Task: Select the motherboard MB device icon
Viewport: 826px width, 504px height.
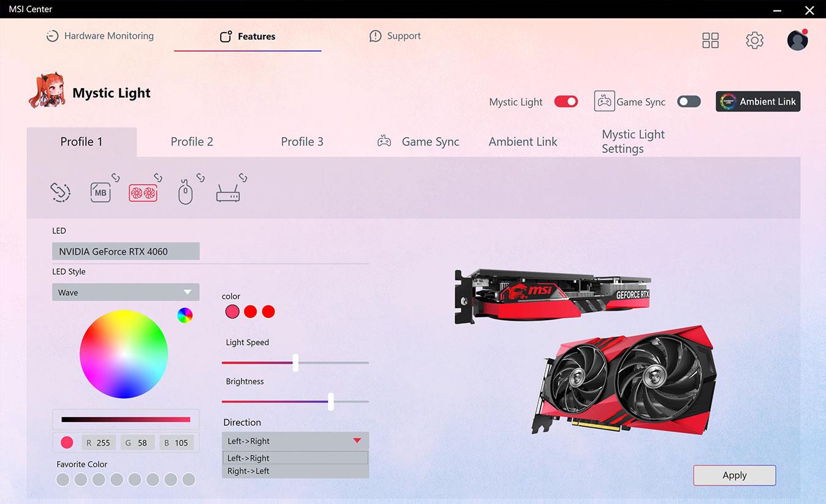Action: tap(100, 192)
